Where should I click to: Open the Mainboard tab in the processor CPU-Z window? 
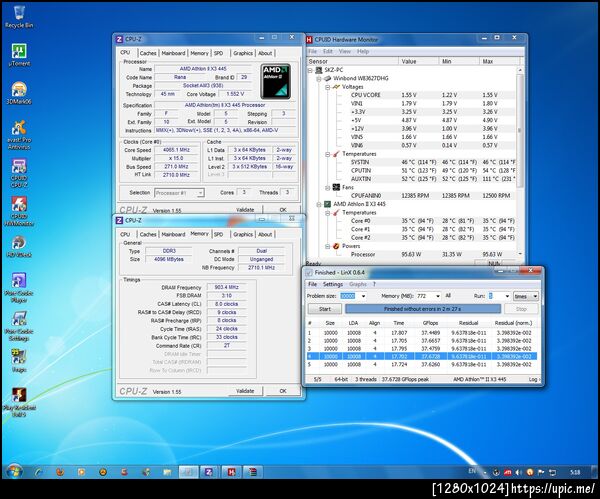[x=173, y=53]
